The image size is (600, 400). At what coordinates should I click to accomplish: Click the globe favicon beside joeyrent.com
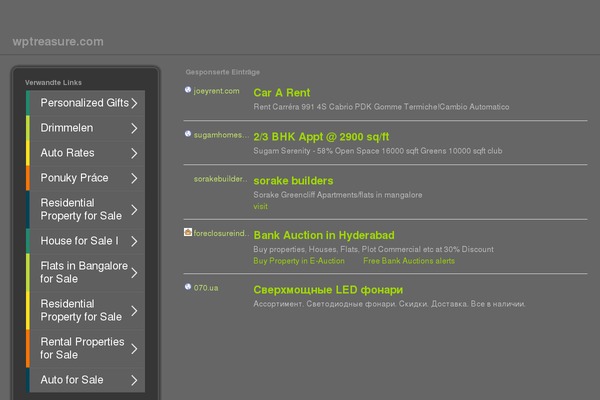tap(188, 90)
